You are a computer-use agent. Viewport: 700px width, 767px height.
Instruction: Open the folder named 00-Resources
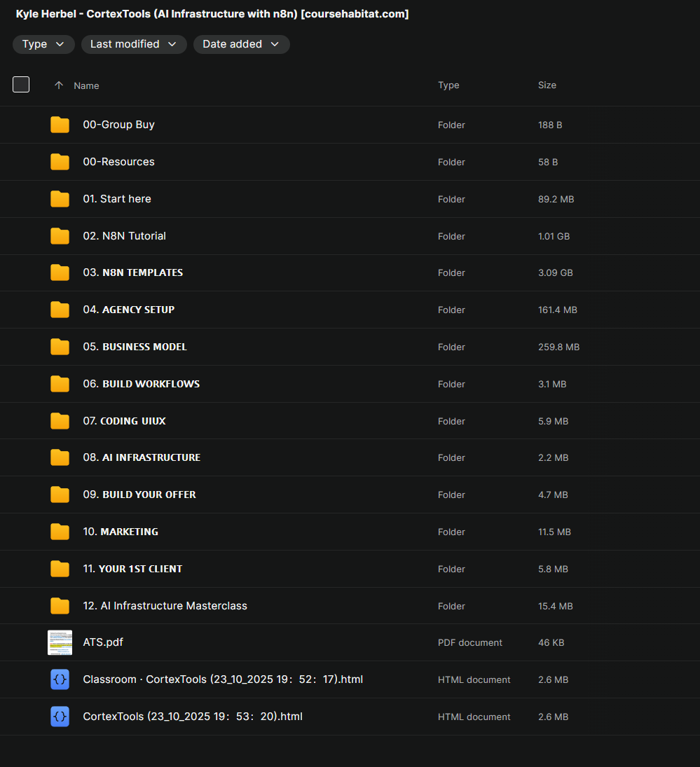tap(119, 162)
